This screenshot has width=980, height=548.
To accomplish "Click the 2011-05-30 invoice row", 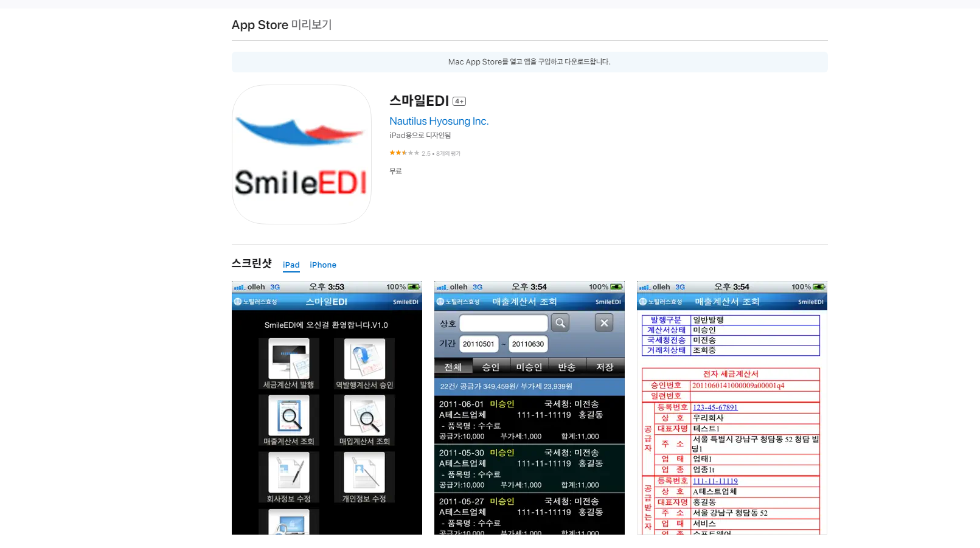I will pyautogui.click(x=529, y=468).
